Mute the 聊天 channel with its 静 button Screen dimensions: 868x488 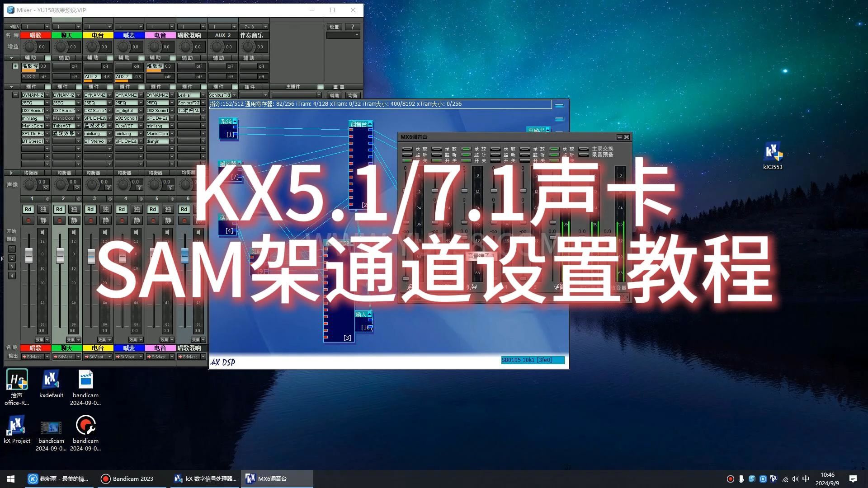click(74, 220)
